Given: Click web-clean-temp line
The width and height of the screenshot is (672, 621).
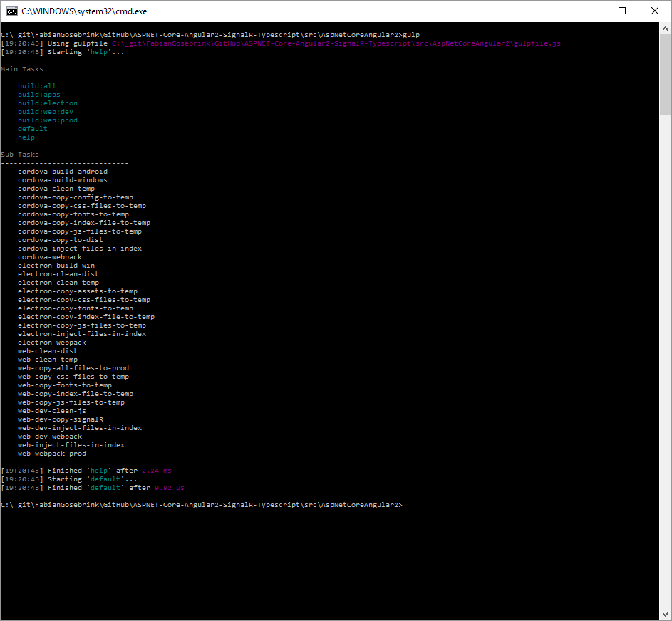Looking at the screenshot, I should 48,360.
